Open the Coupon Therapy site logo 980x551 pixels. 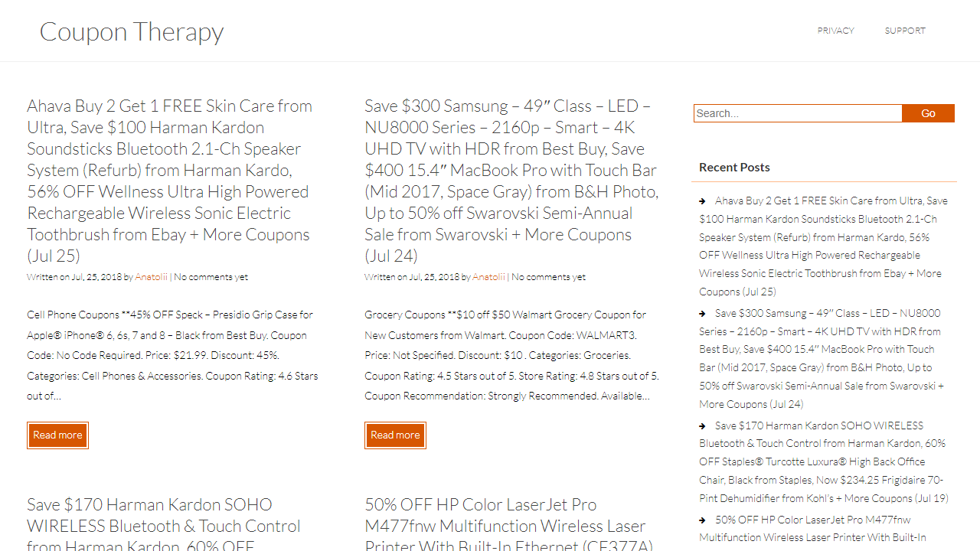tap(132, 31)
